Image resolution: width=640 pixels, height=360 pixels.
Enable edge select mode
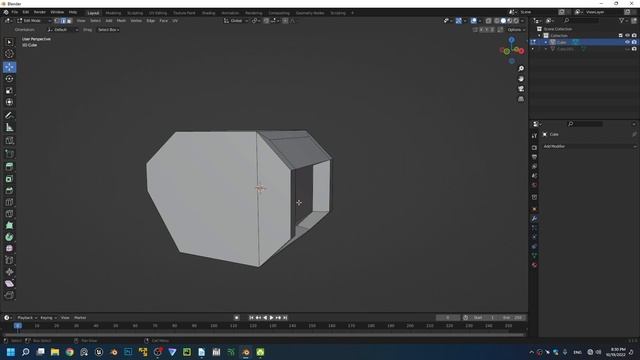[63, 20]
